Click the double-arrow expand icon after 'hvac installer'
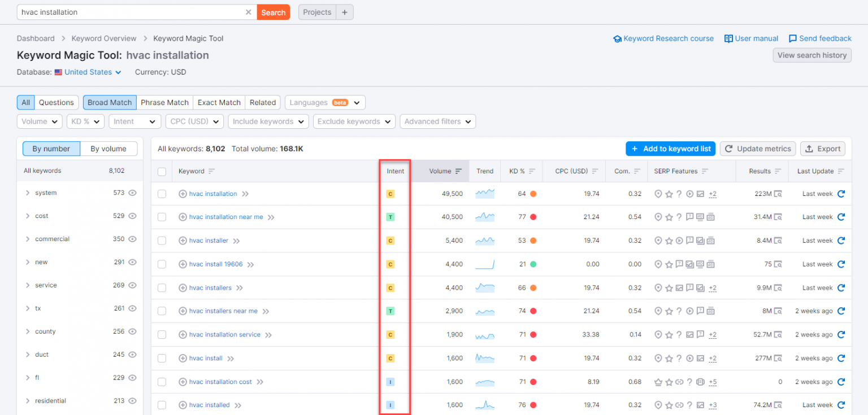This screenshot has width=868, height=415. click(237, 240)
